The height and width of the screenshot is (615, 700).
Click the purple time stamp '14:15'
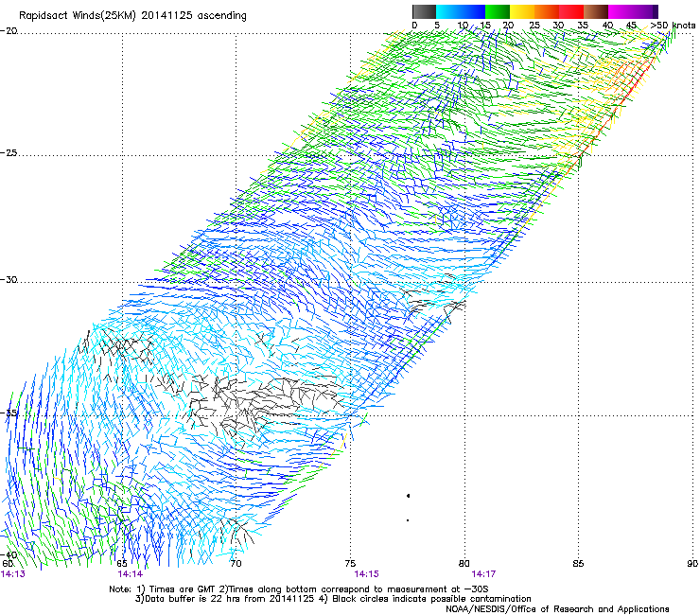tap(366, 574)
